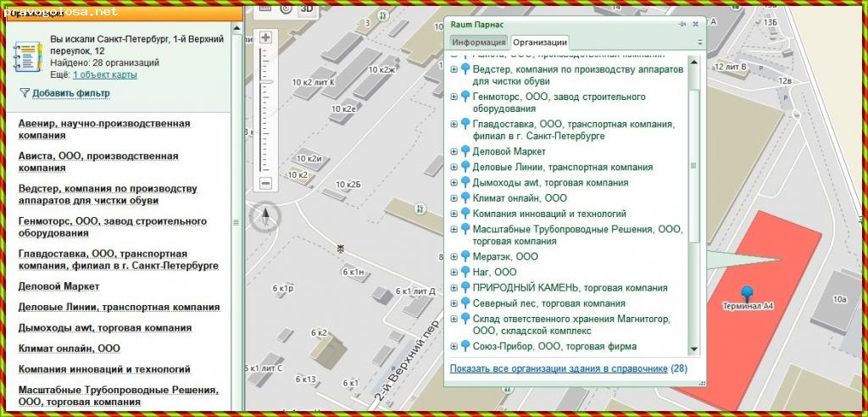Click the pin icon beside Деловой Маркет in the popup
Screen dimensions: 868x417
coord(465,151)
